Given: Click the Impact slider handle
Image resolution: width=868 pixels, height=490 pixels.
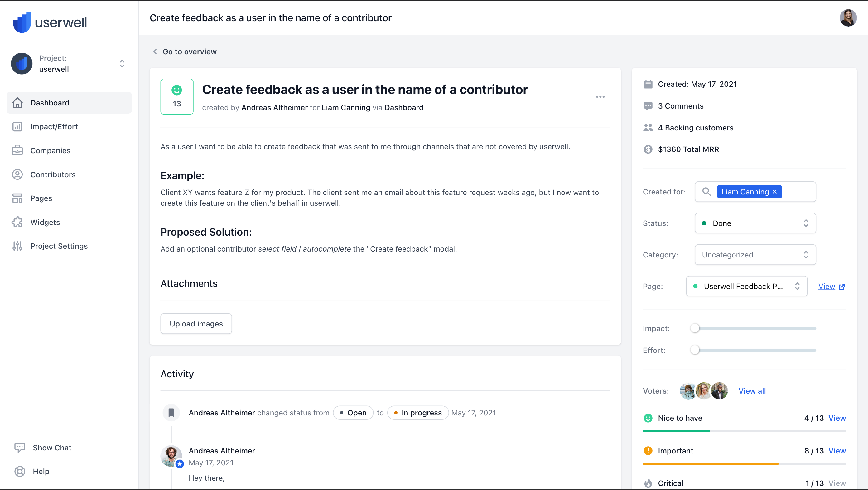Looking at the screenshot, I should click(695, 328).
